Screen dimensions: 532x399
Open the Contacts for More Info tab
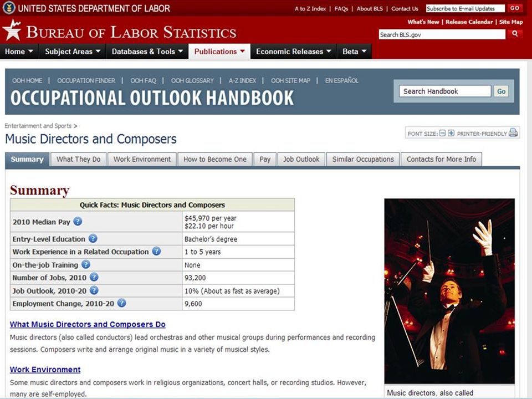442,160
